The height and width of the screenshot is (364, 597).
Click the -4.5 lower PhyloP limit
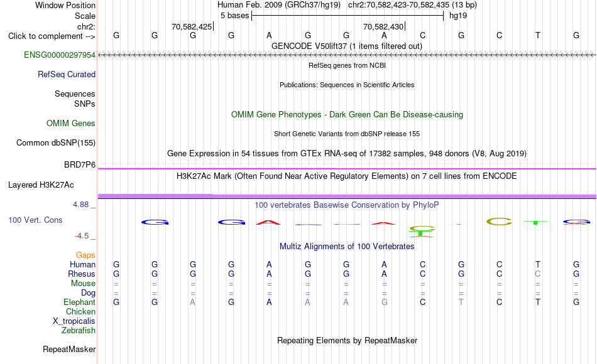82,236
